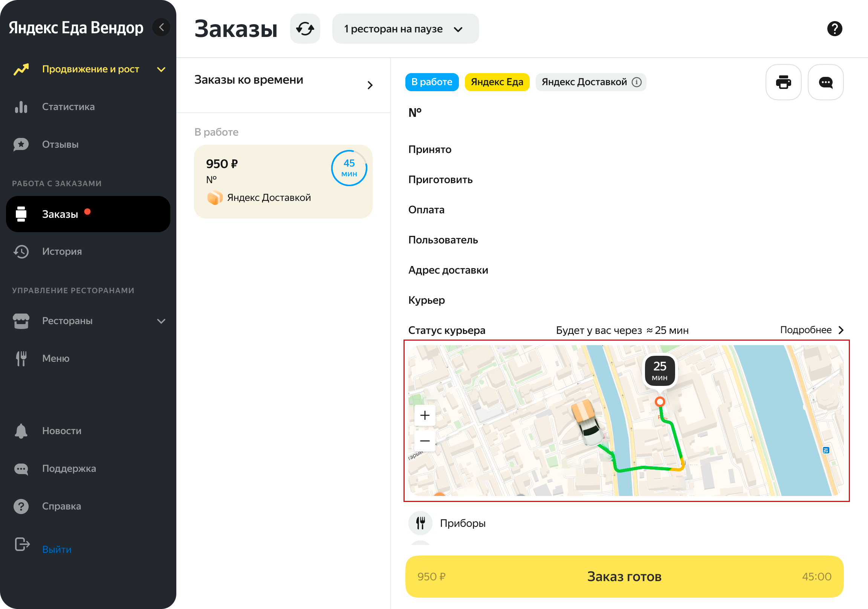This screenshot has height=609, width=868.
Task: Click the Яндекс Доставкой grey badge
Action: point(590,82)
